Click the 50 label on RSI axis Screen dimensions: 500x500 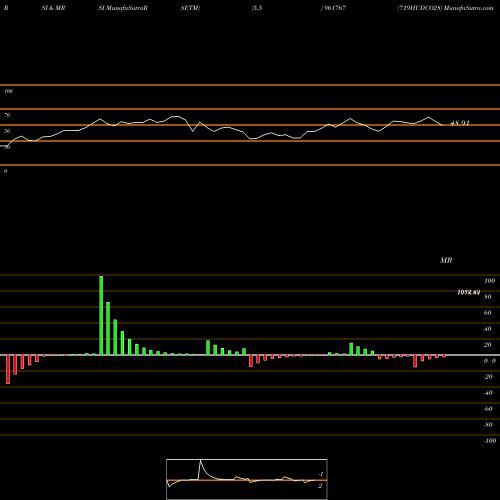pyautogui.click(x=7, y=131)
